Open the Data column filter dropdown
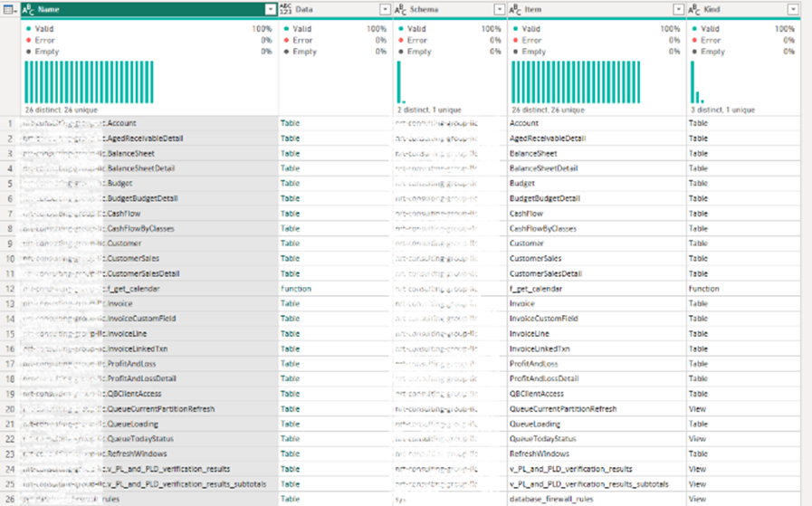Image resolution: width=812 pixels, height=506 pixels. tap(385, 9)
